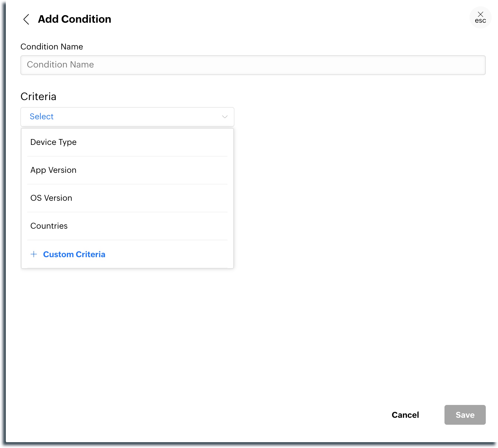
Task: Focus the Condition Name text field
Action: click(x=253, y=65)
